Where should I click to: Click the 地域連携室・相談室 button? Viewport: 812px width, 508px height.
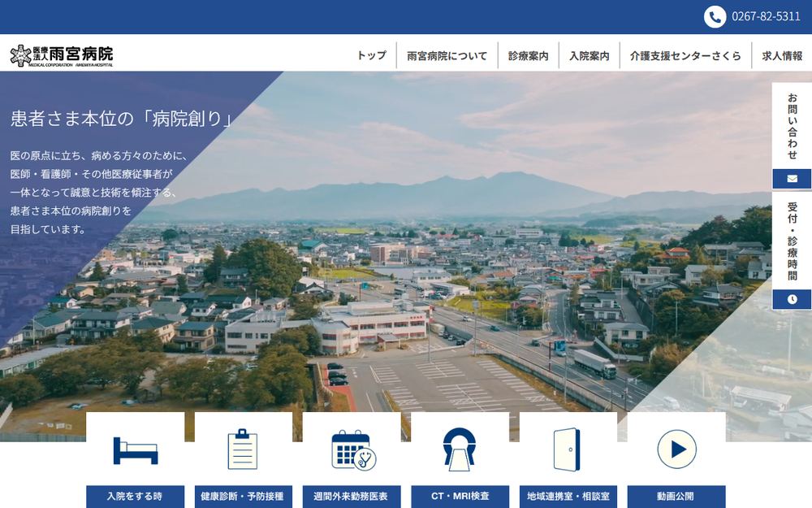click(568, 497)
